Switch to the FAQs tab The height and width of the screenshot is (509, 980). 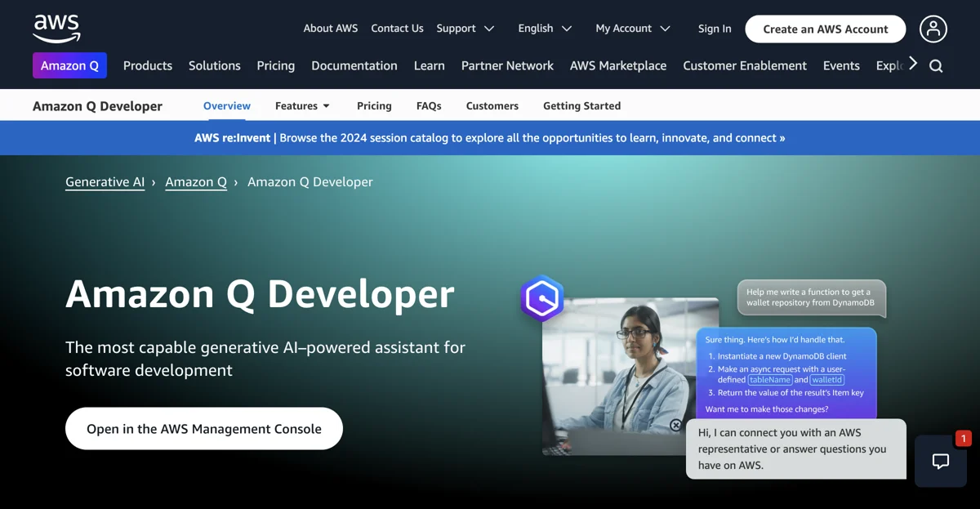pyautogui.click(x=429, y=105)
